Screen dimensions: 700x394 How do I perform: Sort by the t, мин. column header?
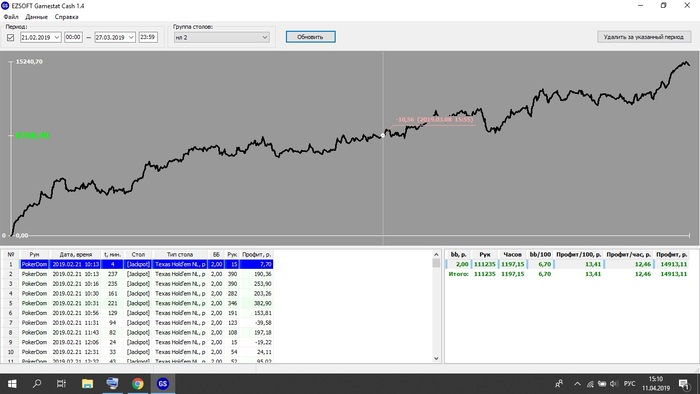pos(112,254)
